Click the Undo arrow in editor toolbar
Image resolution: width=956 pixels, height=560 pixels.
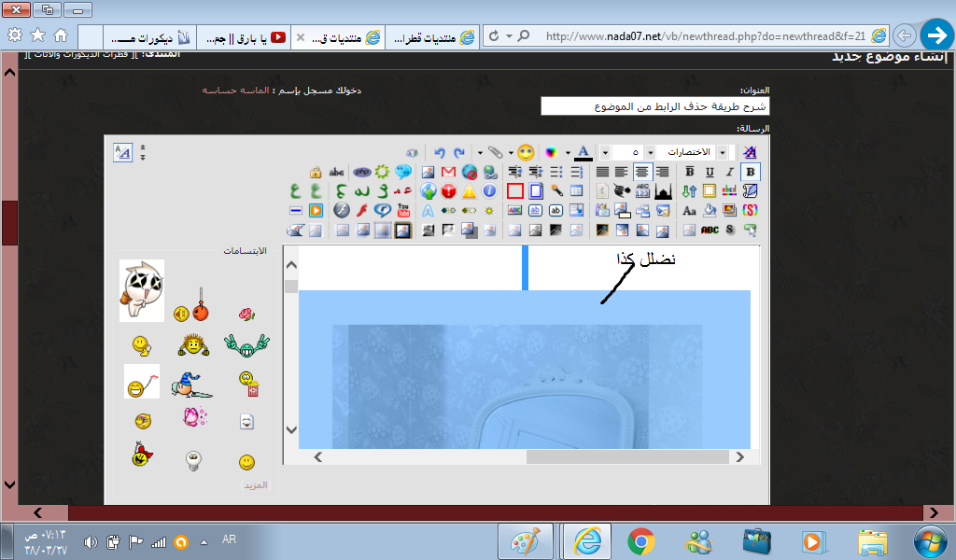tap(440, 152)
